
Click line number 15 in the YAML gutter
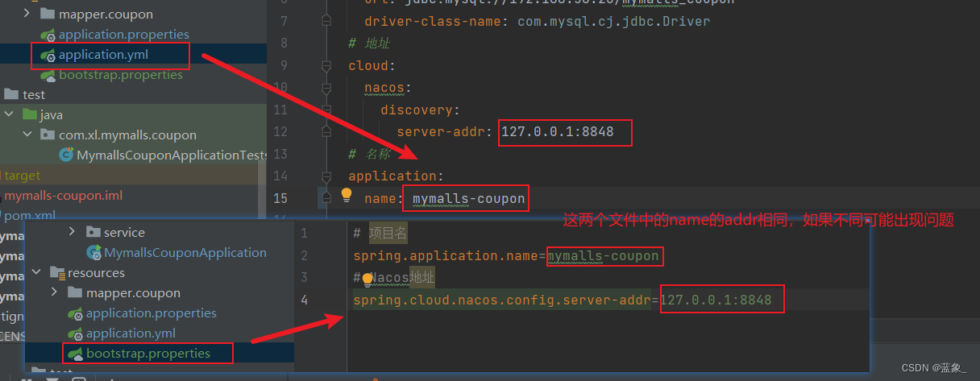tap(280, 198)
